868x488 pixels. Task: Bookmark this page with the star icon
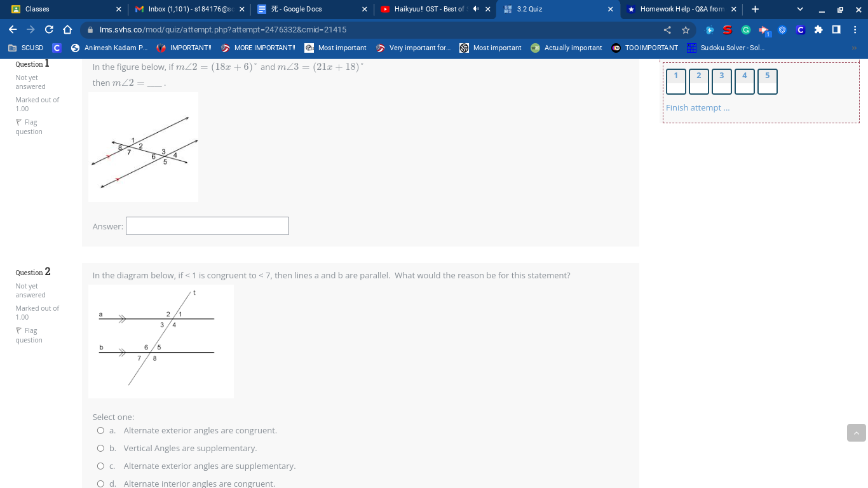click(x=686, y=30)
